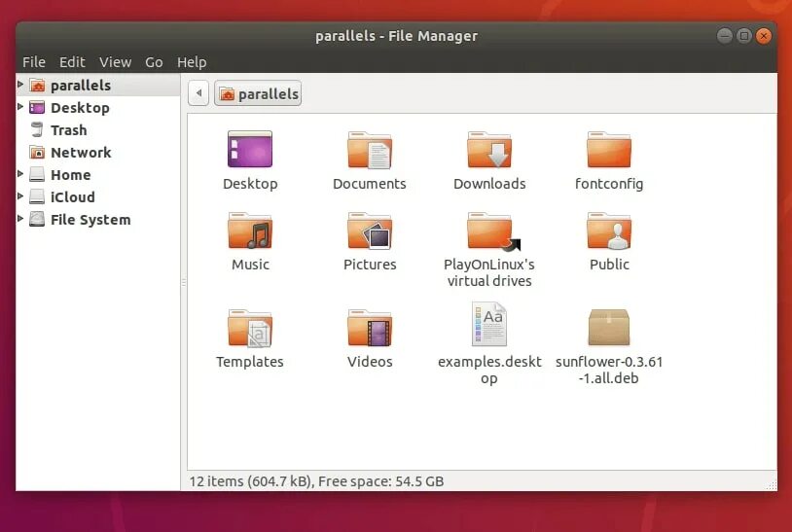Click the status bar '12 items' text
792x532 pixels.
[x=217, y=481]
